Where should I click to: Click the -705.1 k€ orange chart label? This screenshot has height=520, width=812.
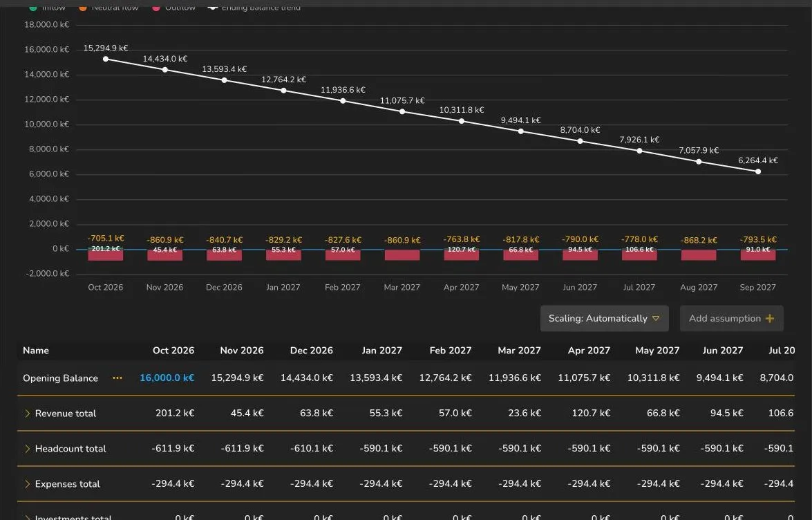[106, 239]
